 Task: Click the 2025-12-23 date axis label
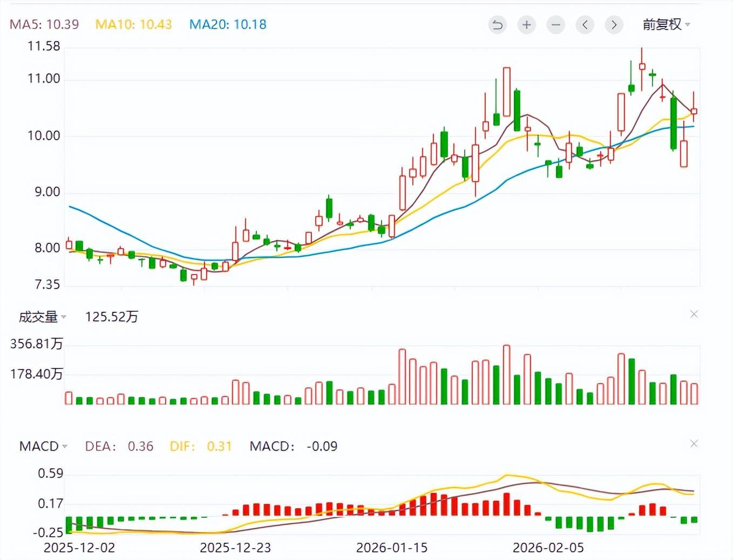point(235,548)
